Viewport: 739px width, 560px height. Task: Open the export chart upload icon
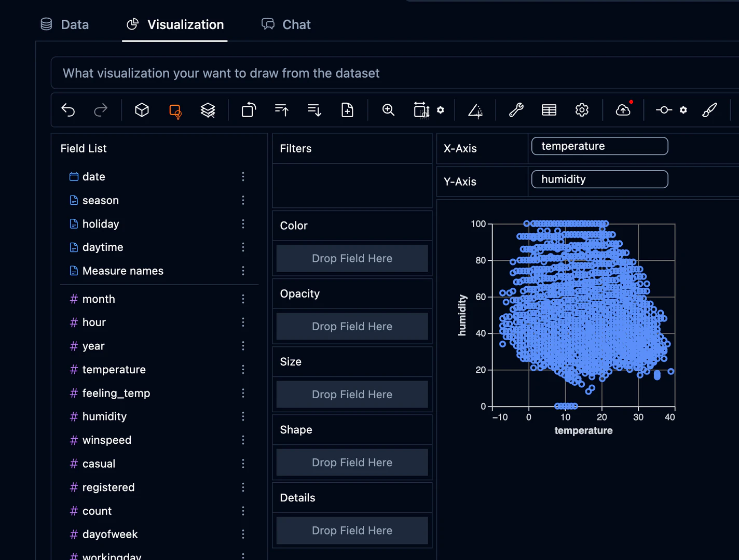tap(623, 110)
